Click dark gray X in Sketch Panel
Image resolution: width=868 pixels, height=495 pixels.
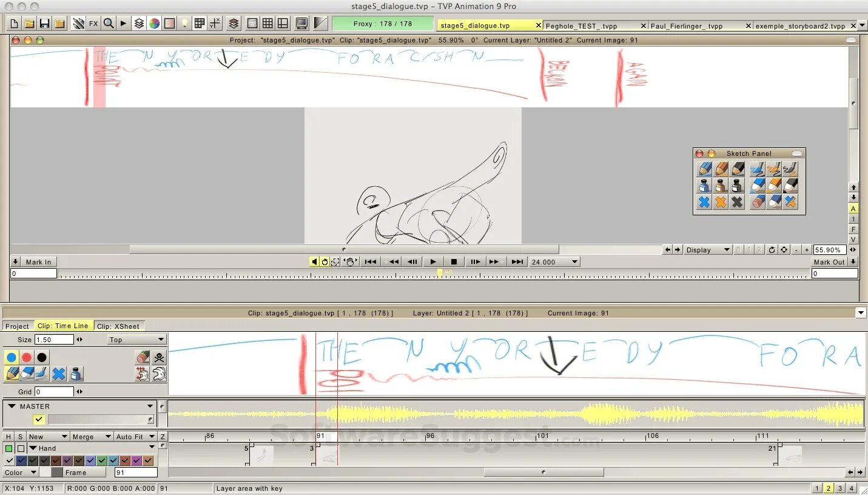[737, 202]
